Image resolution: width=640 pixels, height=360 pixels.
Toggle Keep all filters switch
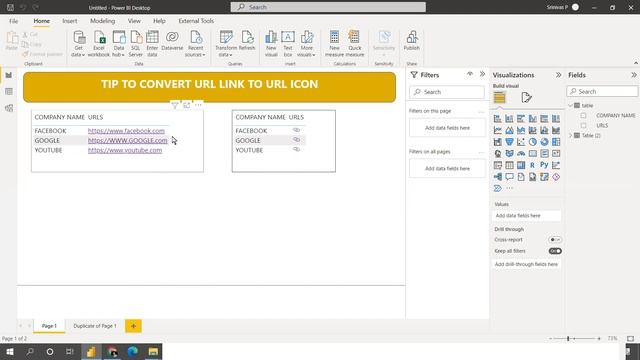pos(555,251)
